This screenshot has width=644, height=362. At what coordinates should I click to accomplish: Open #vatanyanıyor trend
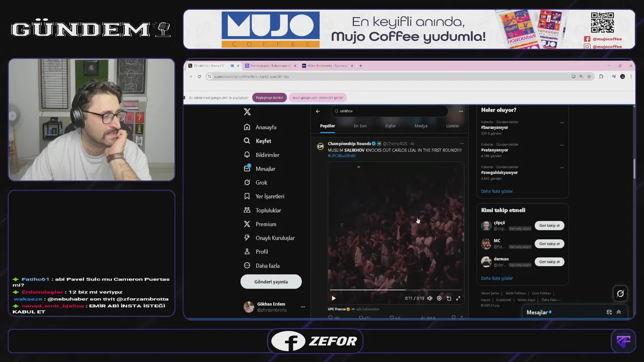(x=495, y=150)
